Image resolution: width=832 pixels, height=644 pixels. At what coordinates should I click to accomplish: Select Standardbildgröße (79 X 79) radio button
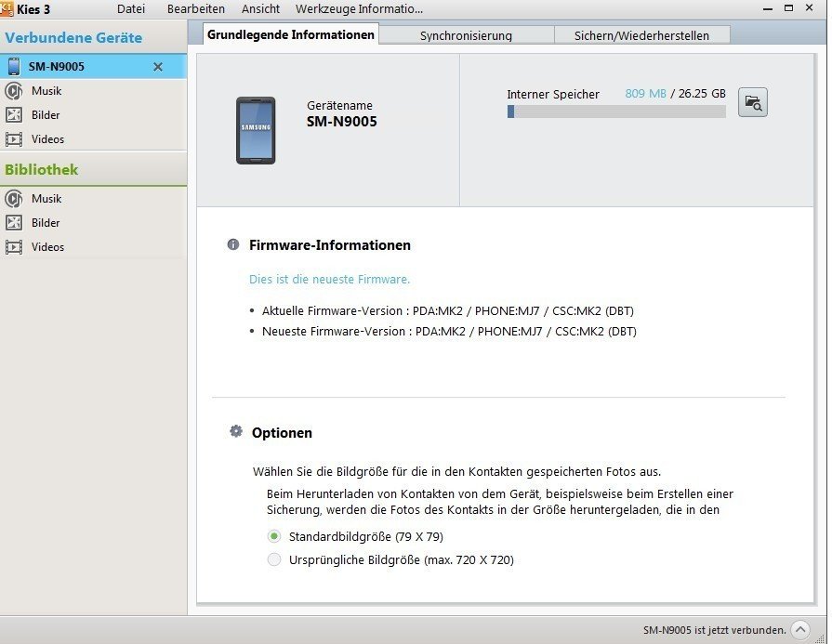click(274, 536)
